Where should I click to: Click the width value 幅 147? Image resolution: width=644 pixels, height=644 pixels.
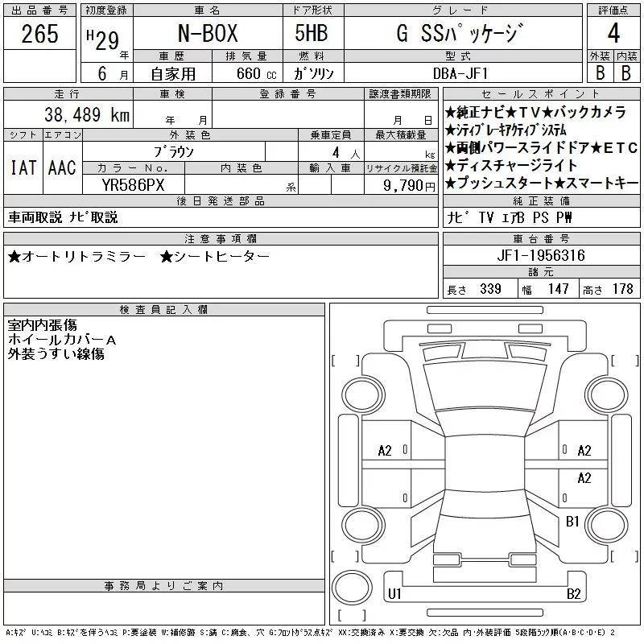pyautogui.click(x=546, y=289)
